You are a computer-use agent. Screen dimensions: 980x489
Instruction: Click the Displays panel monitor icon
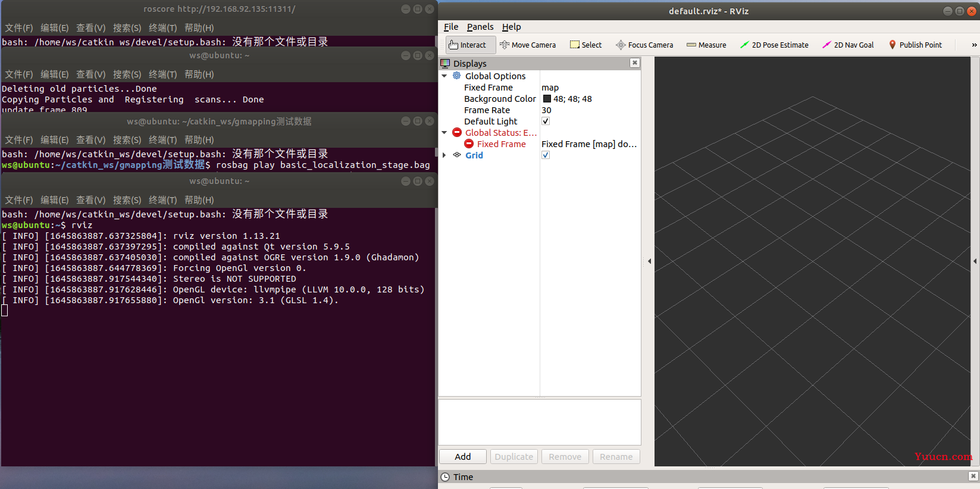[x=445, y=63]
